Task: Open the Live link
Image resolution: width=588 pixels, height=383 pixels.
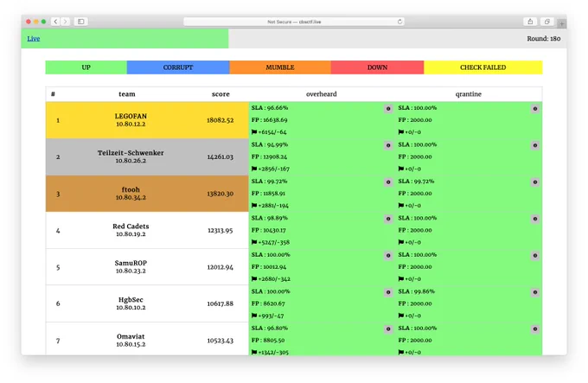Action: point(34,39)
